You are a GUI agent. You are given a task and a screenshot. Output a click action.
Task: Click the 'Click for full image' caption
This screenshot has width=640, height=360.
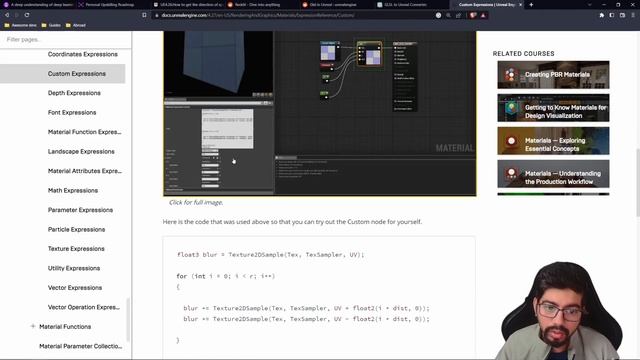[x=196, y=202]
